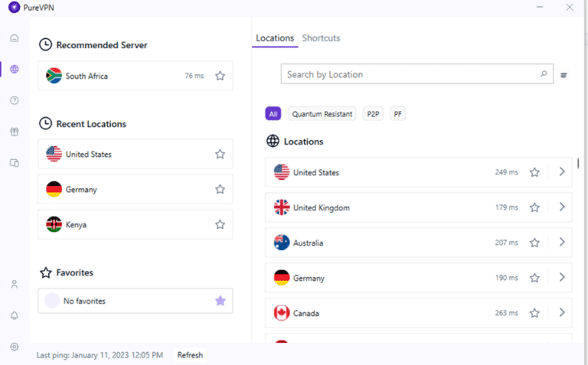Toggle favorite star for United Kingdom

pos(534,207)
